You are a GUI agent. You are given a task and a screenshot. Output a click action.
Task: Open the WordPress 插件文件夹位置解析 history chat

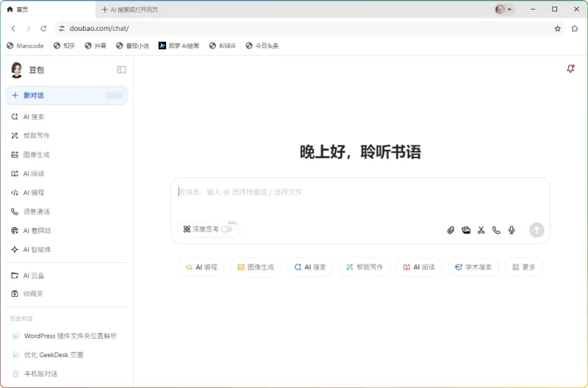coord(66,336)
